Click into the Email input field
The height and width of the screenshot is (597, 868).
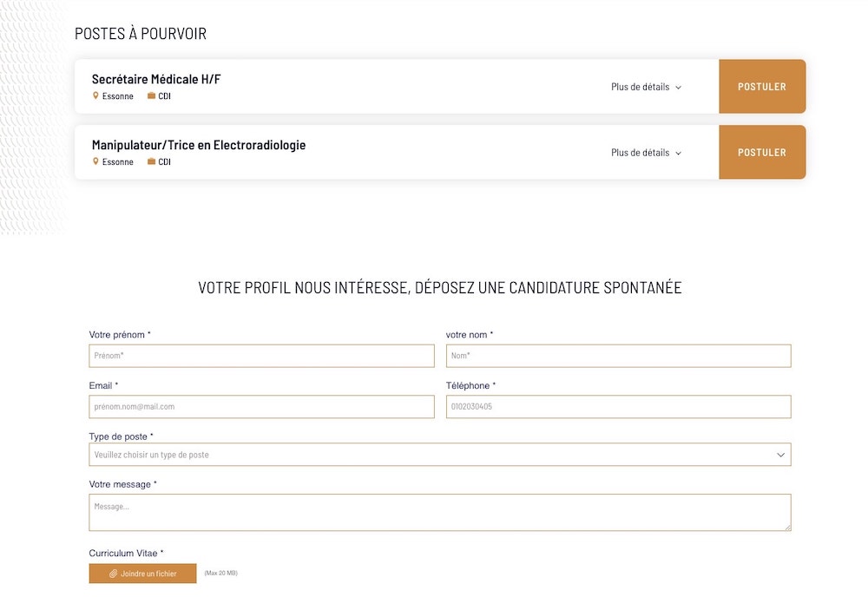[261, 407]
